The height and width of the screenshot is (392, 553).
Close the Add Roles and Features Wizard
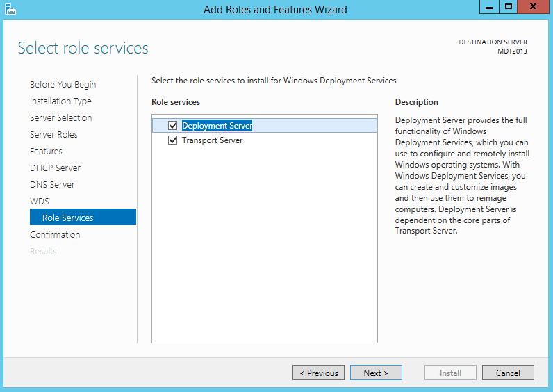pyautogui.click(x=534, y=7)
